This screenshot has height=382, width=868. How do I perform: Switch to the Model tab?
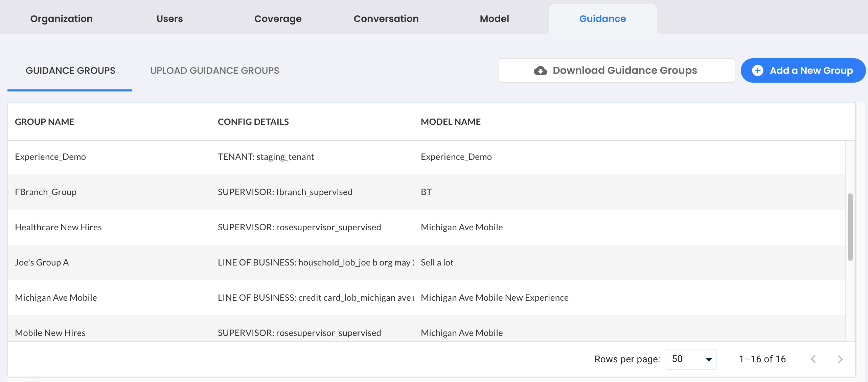(x=494, y=19)
